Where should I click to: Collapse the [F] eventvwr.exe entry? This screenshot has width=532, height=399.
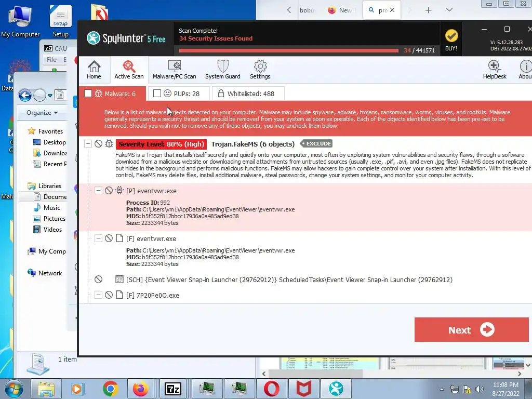98,238
